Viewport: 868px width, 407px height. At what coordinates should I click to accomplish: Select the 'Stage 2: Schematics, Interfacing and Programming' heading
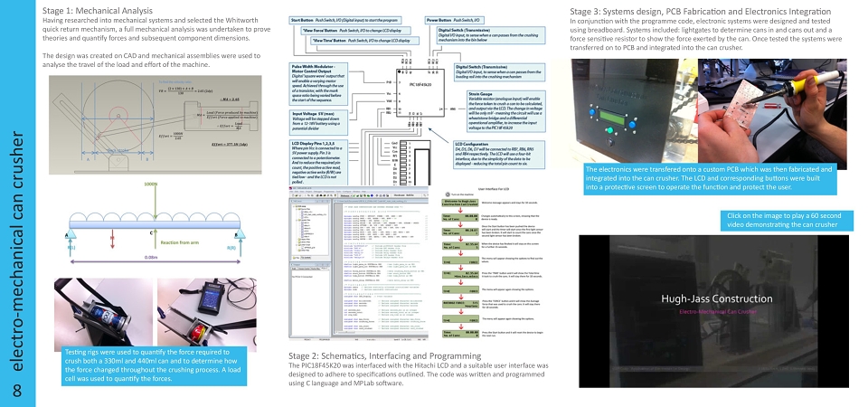(x=385, y=355)
